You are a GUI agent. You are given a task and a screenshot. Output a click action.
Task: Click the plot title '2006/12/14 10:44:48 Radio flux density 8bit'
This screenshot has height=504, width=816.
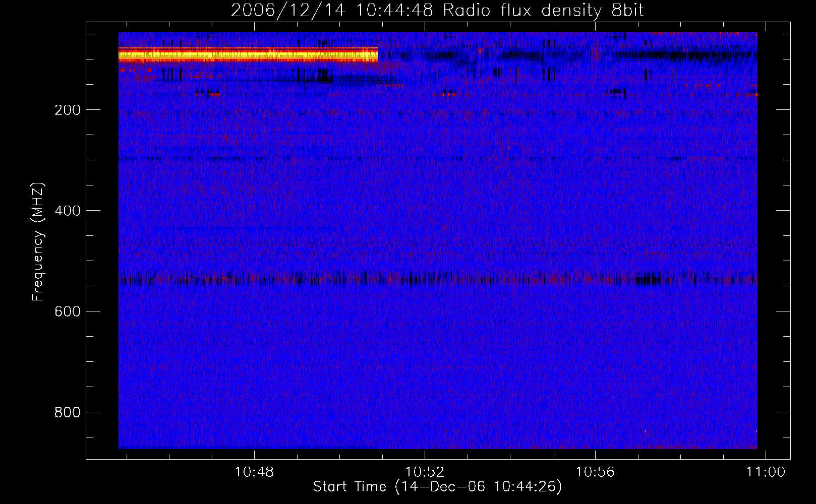[x=437, y=11]
